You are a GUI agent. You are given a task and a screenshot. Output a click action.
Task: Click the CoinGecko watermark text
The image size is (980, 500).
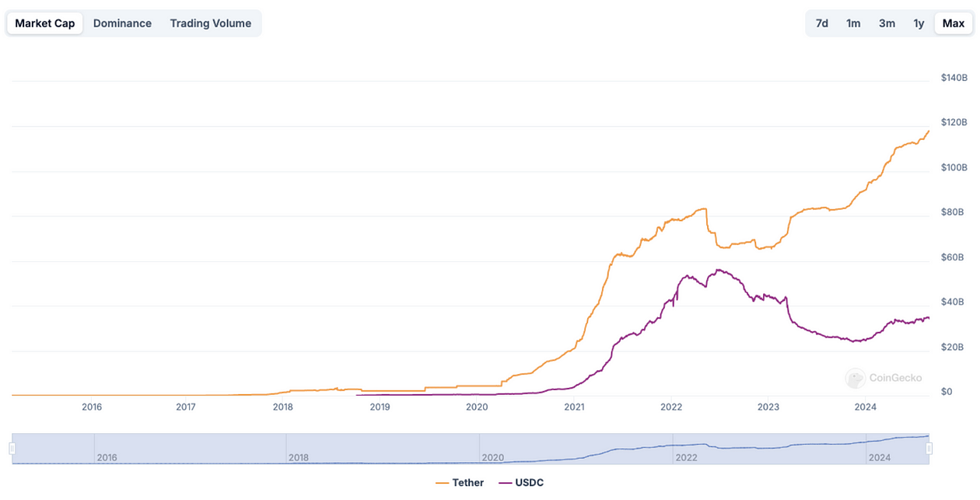tap(895, 378)
